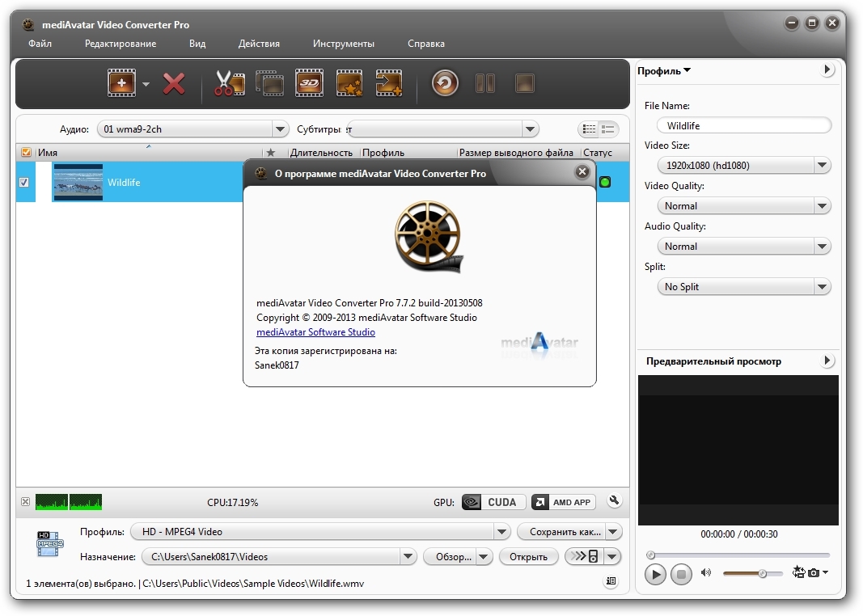Viewport: 863px width, 616px height.
Task: Click the mediaAvatar film reel logo
Action: point(429,238)
